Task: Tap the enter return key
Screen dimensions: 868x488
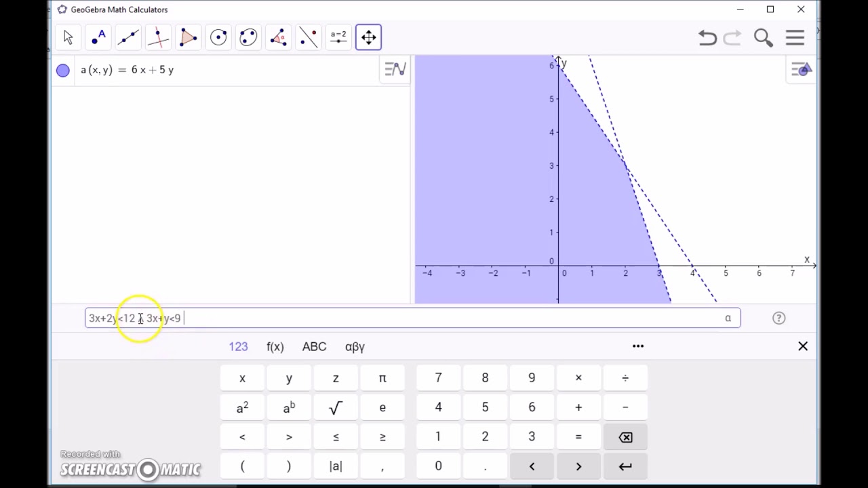Action: 625,466
